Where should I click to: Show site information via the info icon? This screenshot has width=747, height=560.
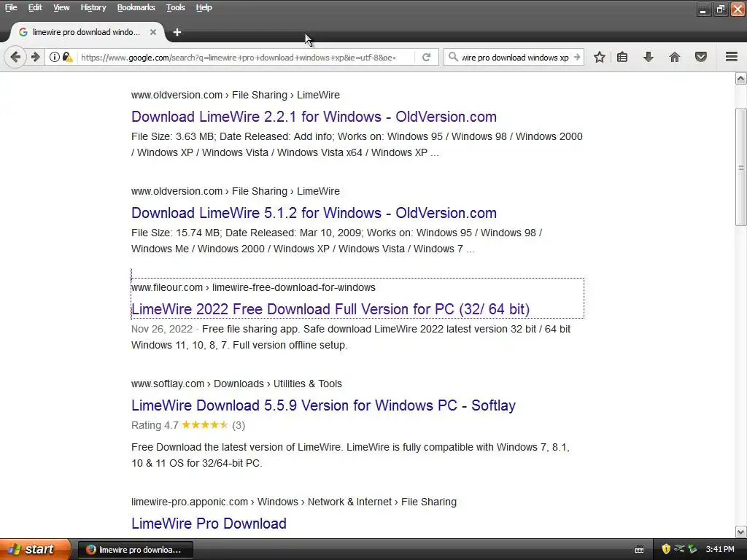(x=54, y=57)
